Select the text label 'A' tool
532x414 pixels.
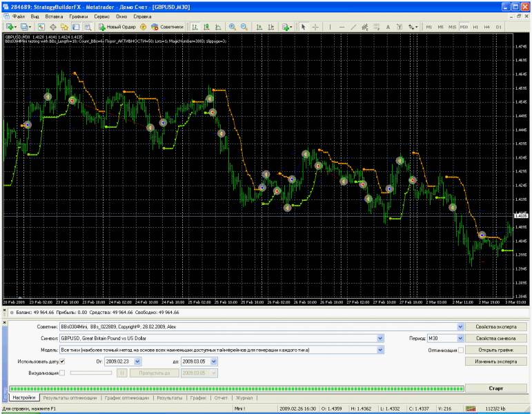pos(388,26)
